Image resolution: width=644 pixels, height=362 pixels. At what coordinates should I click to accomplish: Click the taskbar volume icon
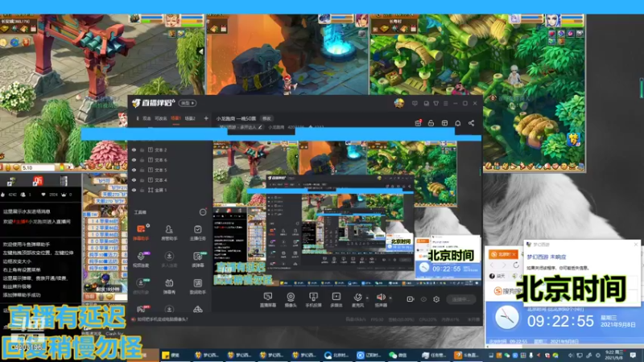(571, 355)
